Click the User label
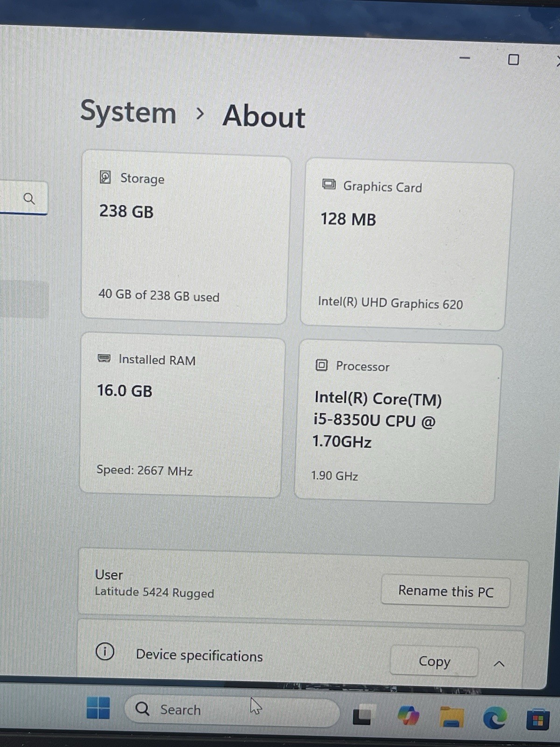This screenshot has height=747, width=560. click(109, 574)
